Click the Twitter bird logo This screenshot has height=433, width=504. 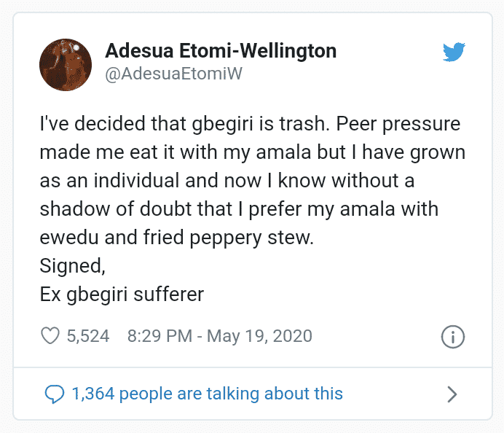(454, 52)
